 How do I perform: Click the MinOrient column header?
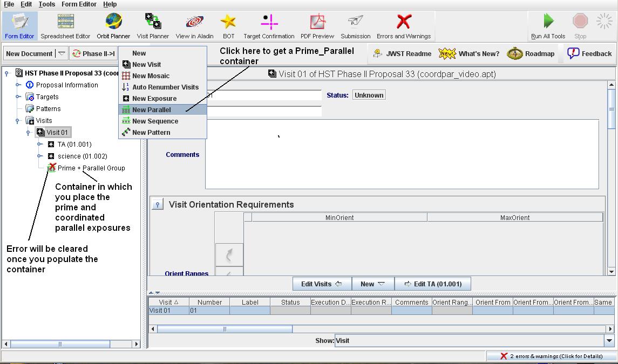point(339,217)
